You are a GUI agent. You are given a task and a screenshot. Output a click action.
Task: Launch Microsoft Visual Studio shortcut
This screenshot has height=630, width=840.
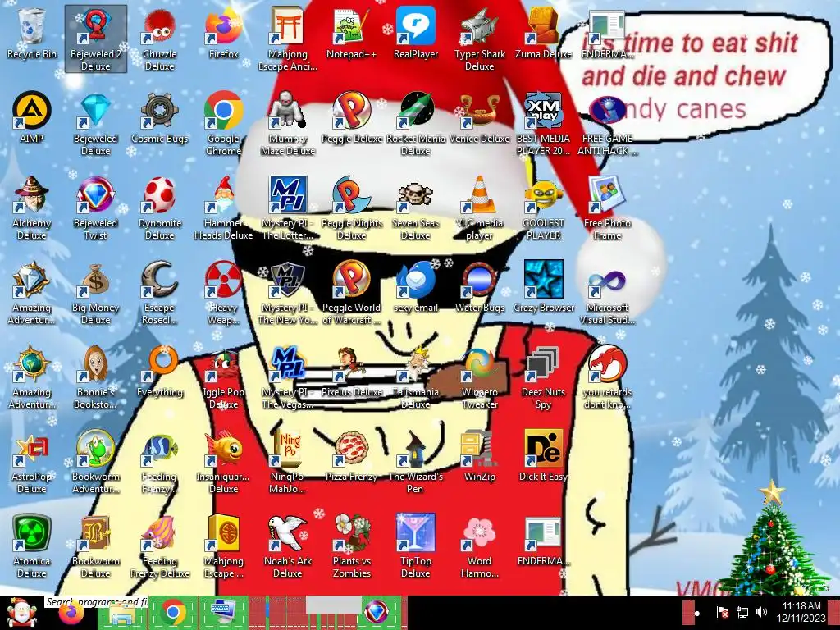coord(607,293)
